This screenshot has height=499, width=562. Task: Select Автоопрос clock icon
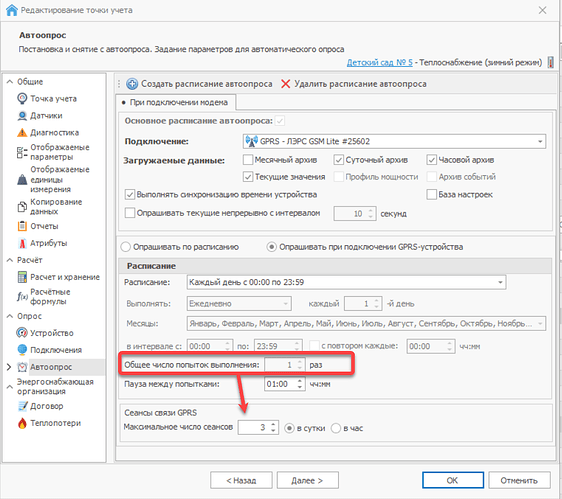click(x=22, y=367)
